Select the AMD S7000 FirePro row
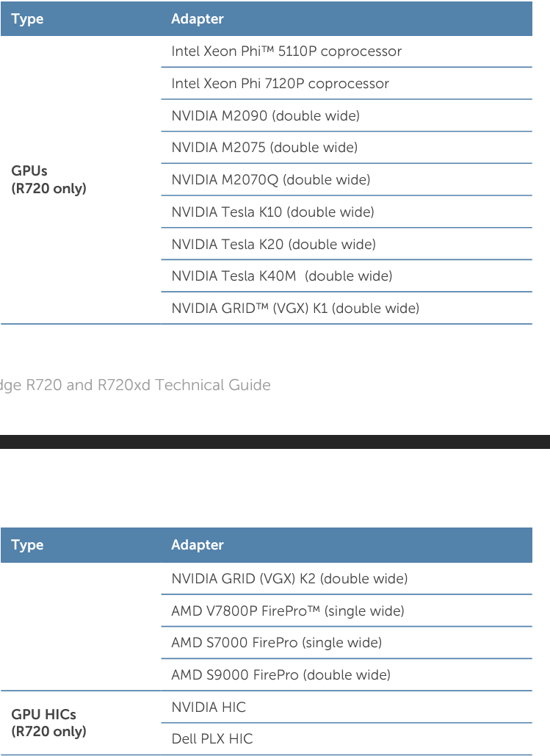The image size is (550, 756). [276, 643]
